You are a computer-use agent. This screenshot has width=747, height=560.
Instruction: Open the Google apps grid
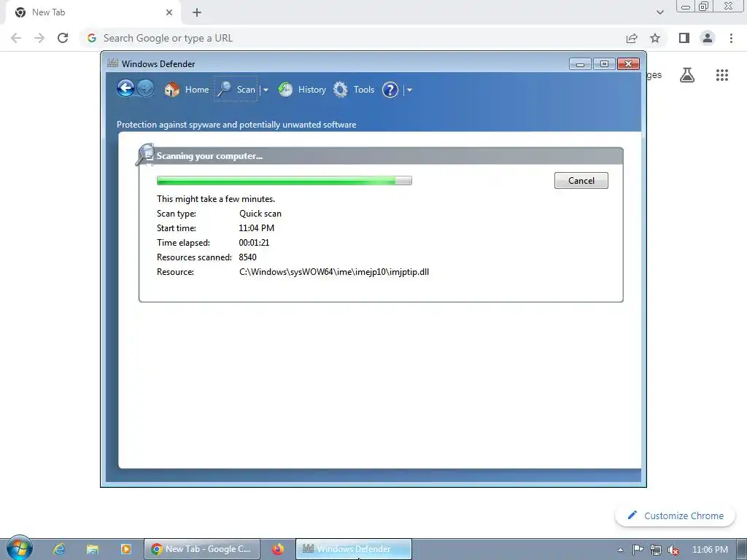(x=722, y=75)
